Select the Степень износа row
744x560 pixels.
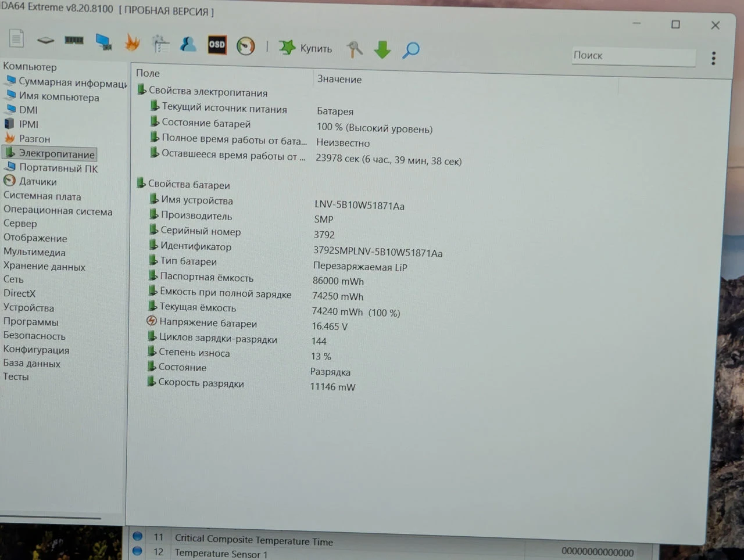(239, 354)
